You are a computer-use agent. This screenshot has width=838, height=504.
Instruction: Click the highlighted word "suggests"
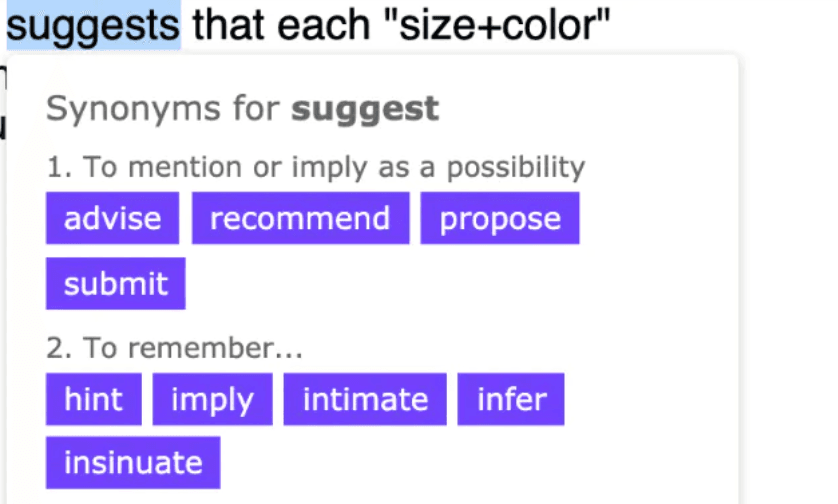coord(93,23)
